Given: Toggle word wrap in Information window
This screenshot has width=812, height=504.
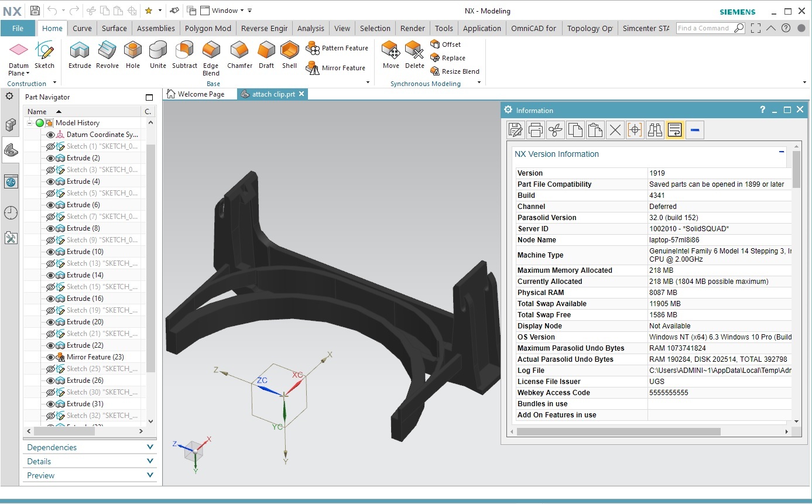Looking at the screenshot, I should 674,130.
